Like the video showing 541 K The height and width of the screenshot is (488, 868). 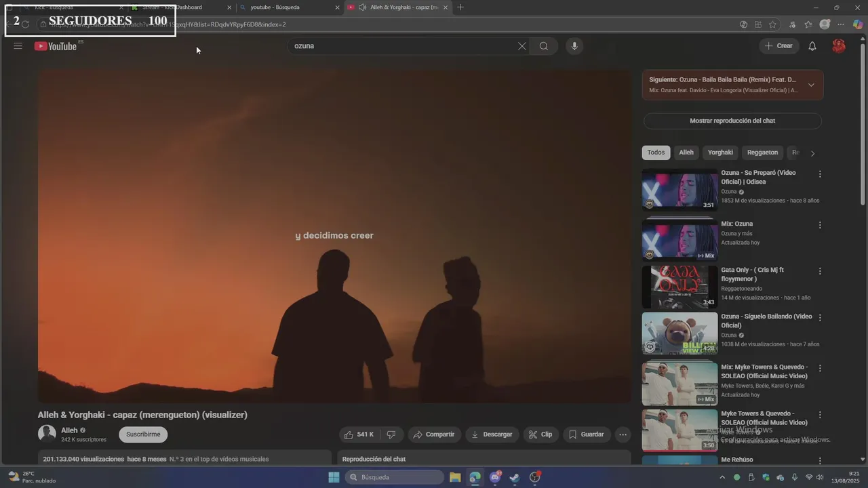point(359,434)
